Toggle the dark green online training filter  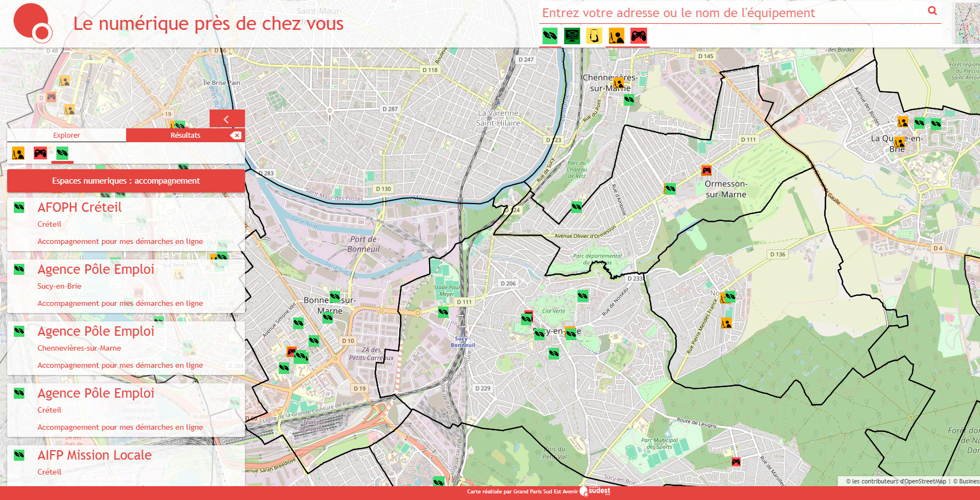click(x=572, y=36)
